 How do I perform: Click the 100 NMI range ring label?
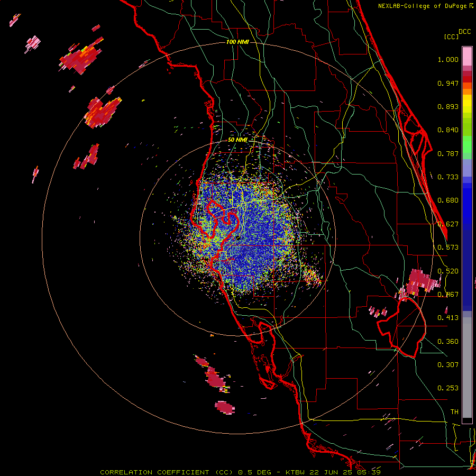[x=237, y=42]
